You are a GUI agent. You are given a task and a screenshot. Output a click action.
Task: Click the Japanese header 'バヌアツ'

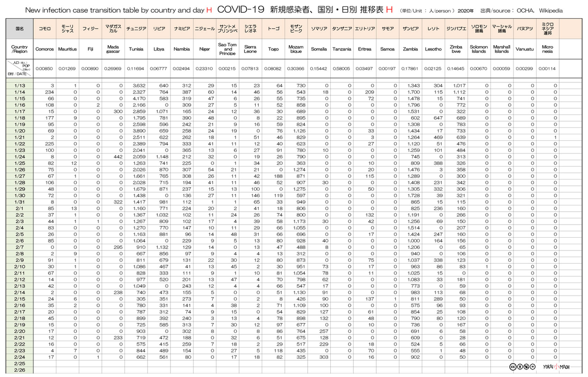coord(524,29)
